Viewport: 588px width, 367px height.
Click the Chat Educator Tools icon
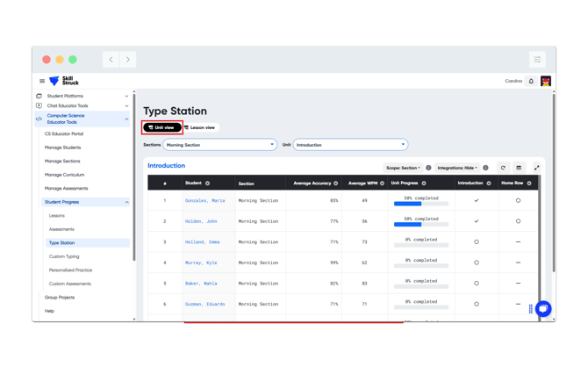tap(39, 106)
